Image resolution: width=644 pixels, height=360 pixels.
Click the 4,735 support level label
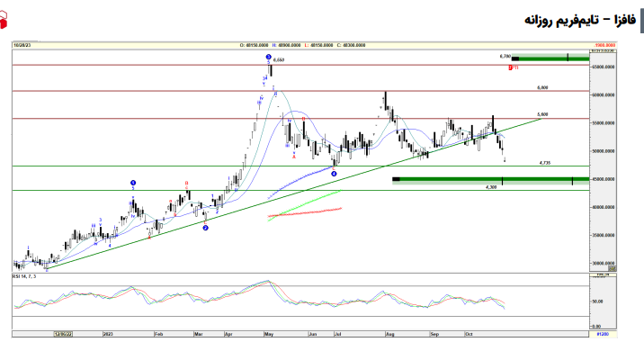pos(544,163)
